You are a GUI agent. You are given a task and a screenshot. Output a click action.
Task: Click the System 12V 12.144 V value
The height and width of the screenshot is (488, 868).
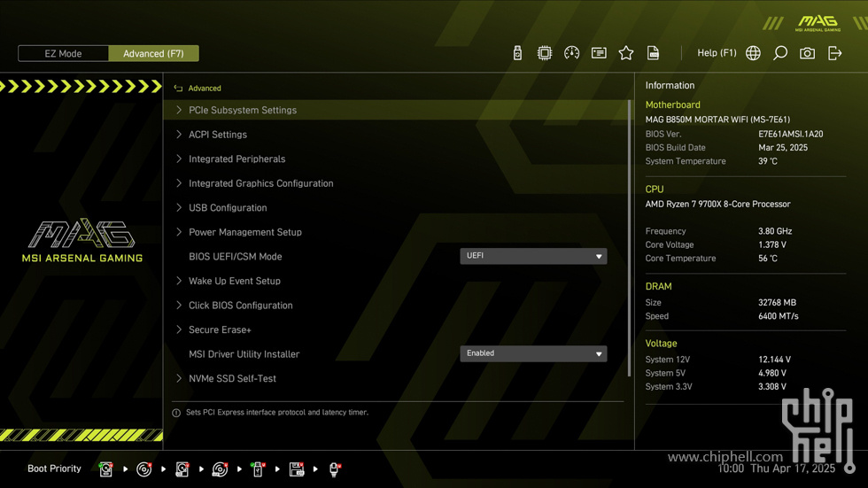[x=774, y=360]
